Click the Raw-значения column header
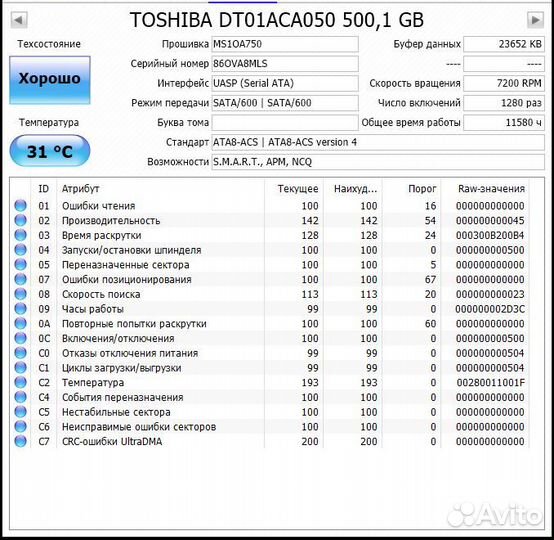This screenshot has height=540, width=554. click(491, 189)
